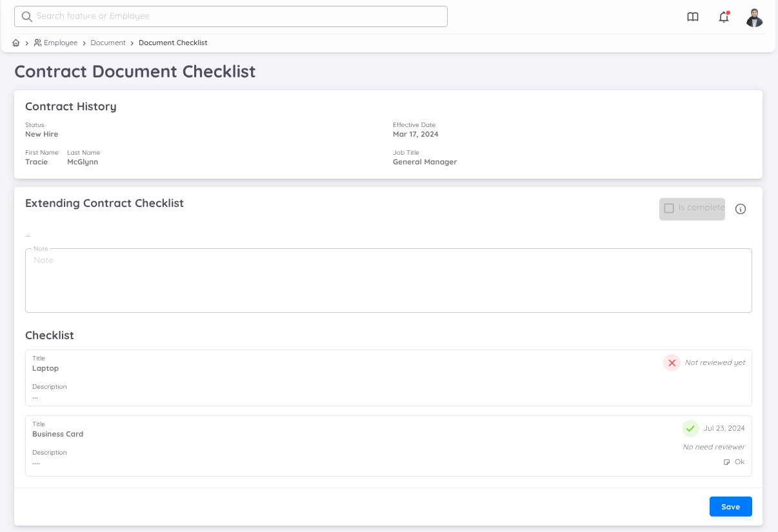Click the home breadcrumb icon
The width and height of the screenshot is (778, 532).
[15, 43]
